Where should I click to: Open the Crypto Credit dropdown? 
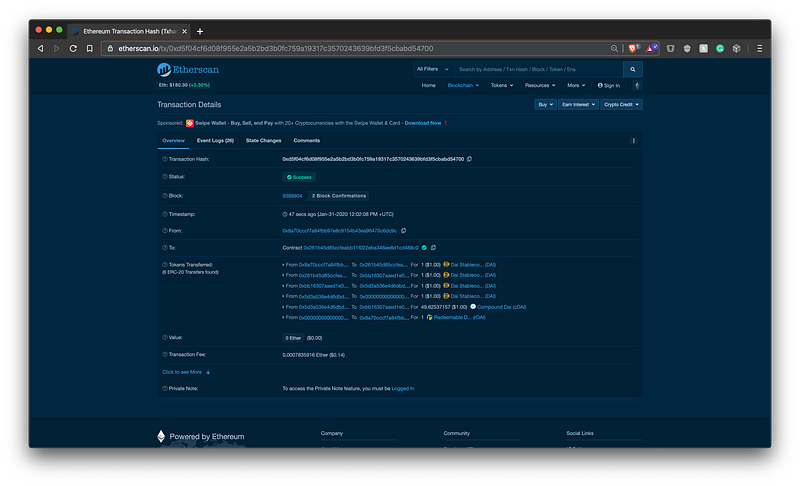[621, 105]
